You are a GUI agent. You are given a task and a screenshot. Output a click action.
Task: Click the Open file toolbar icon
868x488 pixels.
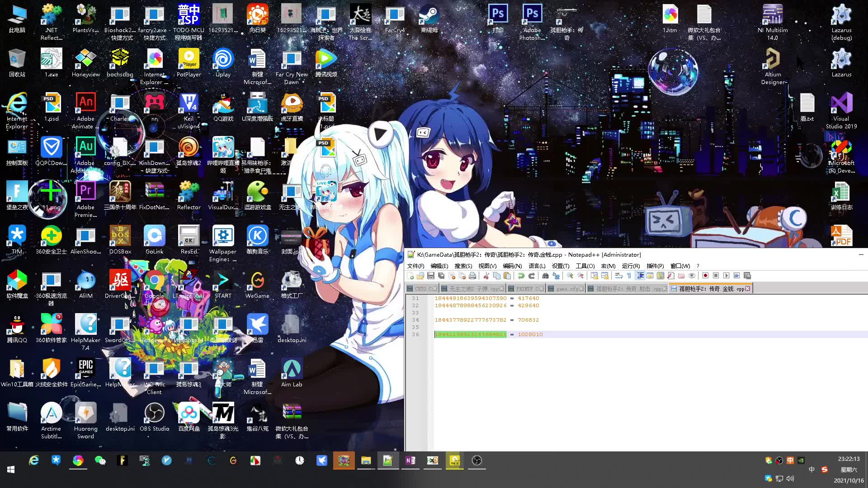420,276
